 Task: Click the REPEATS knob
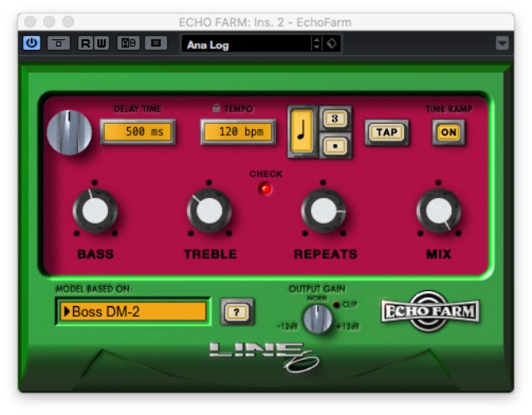(323, 210)
